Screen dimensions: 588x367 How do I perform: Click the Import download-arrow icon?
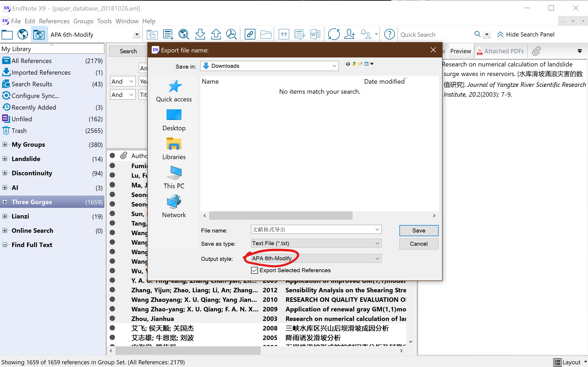(x=200, y=34)
